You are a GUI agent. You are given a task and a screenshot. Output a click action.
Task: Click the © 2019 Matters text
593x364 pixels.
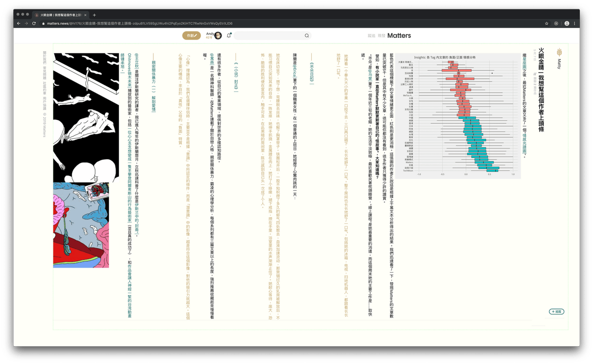pyautogui.click(x=45, y=126)
